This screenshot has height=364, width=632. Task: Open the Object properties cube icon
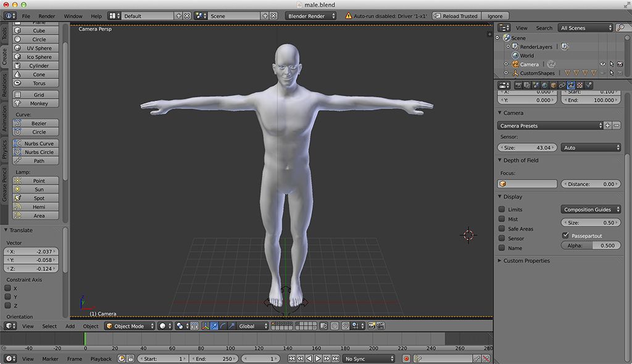[554, 85]
